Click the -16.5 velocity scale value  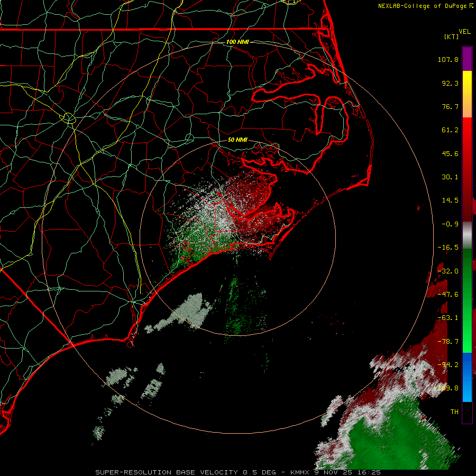pos(448,248)
